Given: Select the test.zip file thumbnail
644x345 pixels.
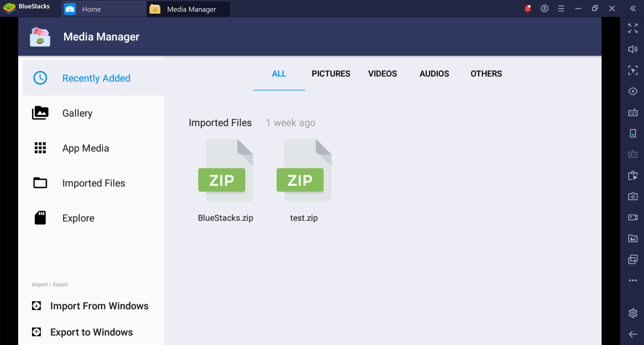Looking at the screenshot, I should [304, 170].
